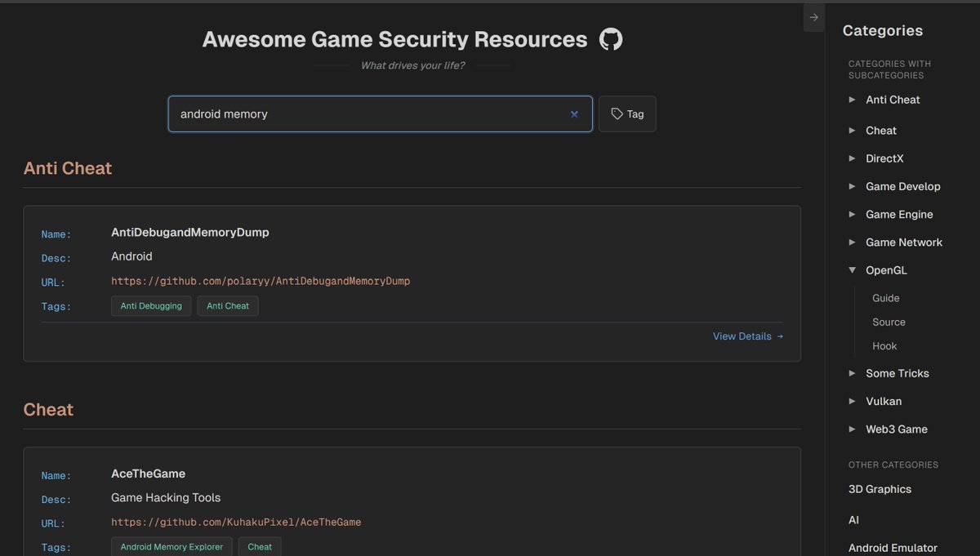The width and height of the screenshot is (980, 556).
Task: Open the 3D Graphics category
Action: 880,489
